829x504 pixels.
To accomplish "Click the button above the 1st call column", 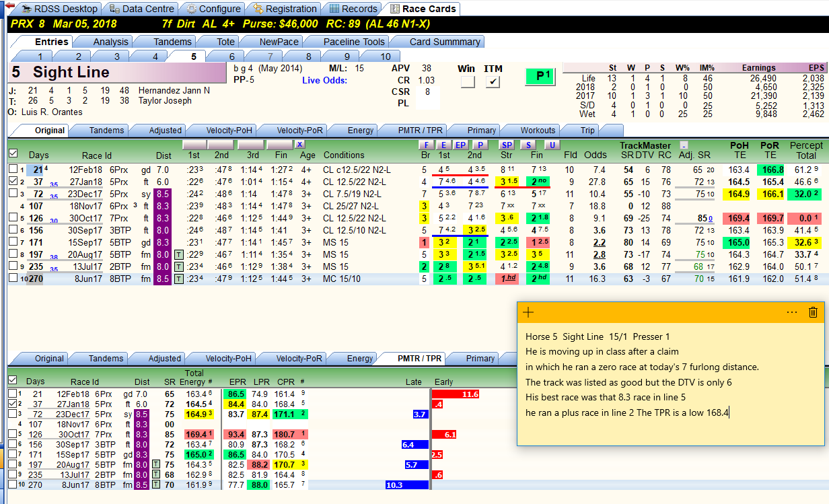I will (x=194, y=145).
